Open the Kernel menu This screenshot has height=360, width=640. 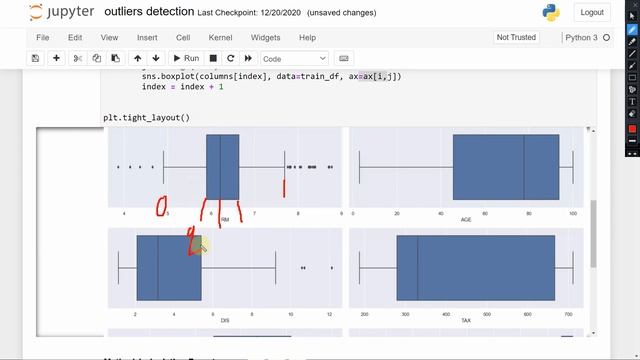220,38
